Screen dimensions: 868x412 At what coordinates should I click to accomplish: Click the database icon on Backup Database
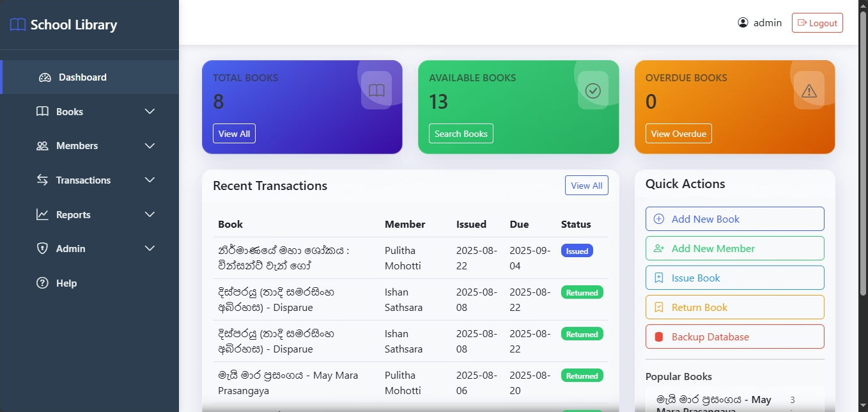(658, 337)
